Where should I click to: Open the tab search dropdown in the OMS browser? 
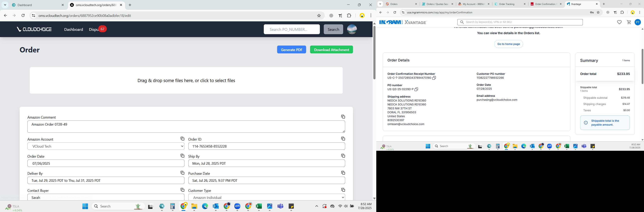click(5, 5)
